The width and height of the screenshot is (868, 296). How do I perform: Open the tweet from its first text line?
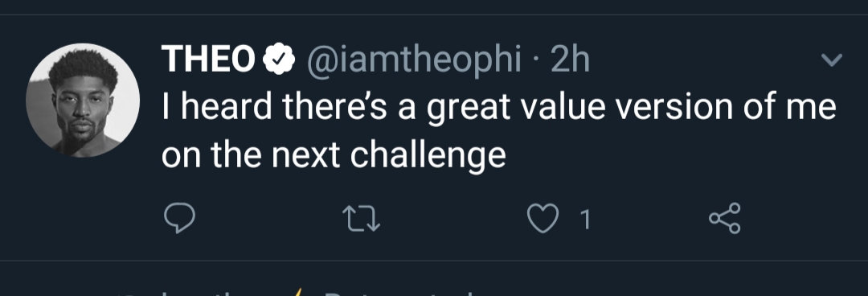[499, 107]
